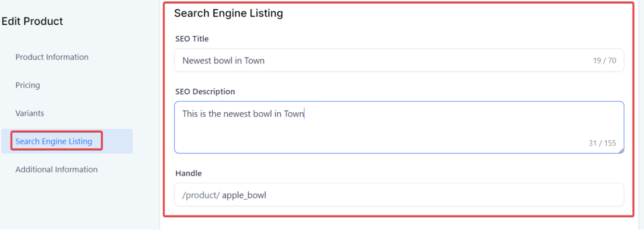The width and height of the screenshot is (644, 232).
Task: Select Search Engine Listing in sidebar
Action: (x=54, y=141)
